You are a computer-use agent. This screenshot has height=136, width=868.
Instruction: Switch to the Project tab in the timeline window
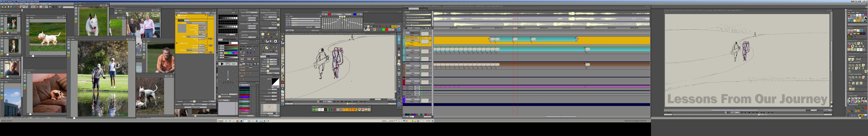(x=406, y=9)
